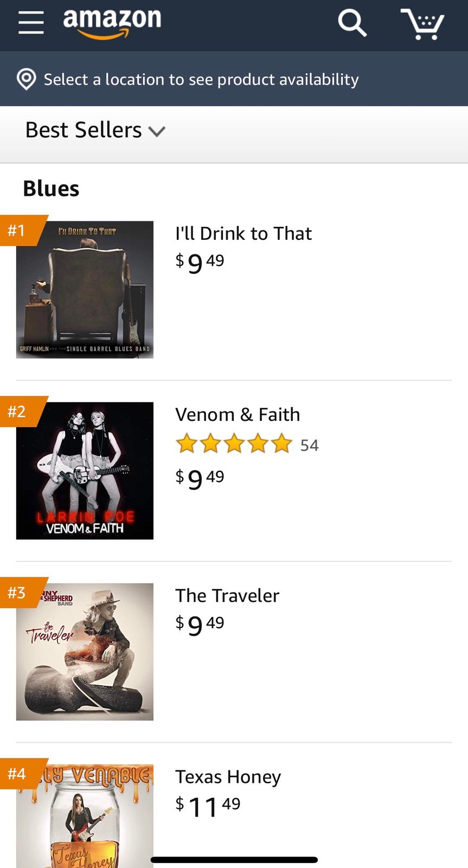Tap the Amazon logo

pyautogui.click(x=112, y=23)
